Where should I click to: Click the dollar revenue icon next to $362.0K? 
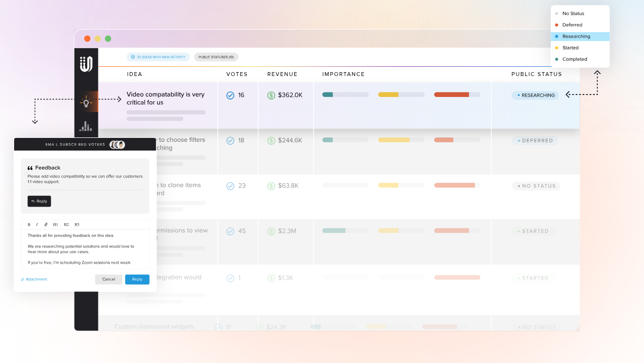[x=271, y=95]
